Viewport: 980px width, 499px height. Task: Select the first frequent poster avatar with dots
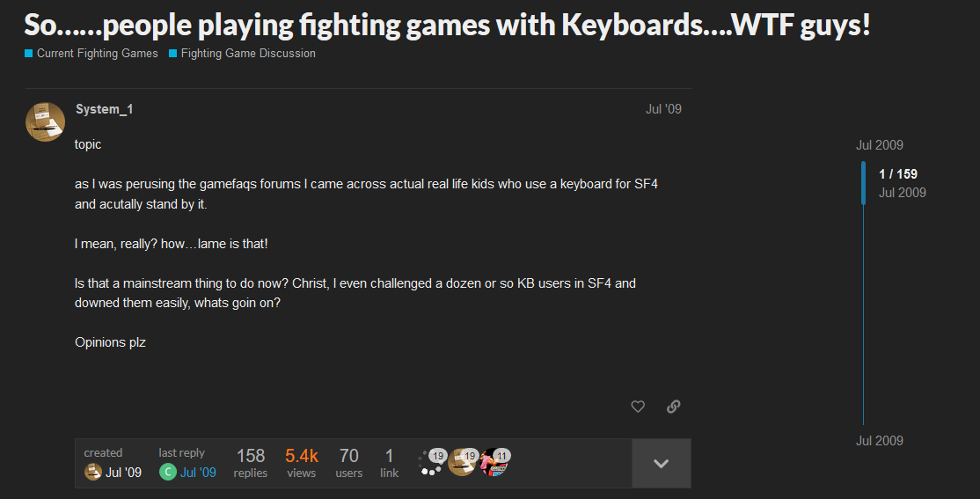coord(430,462)
